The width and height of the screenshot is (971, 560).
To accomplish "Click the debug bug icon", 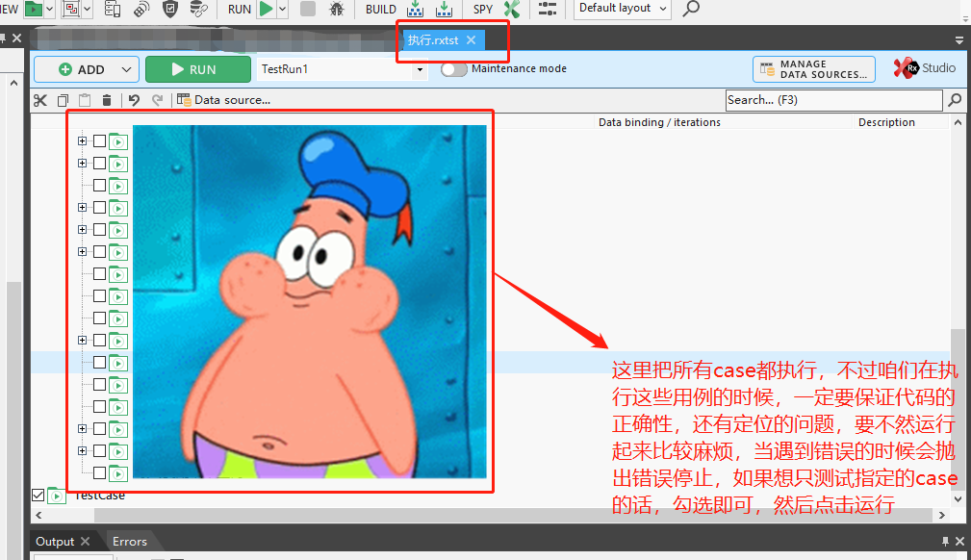I will tap(336, 9).
